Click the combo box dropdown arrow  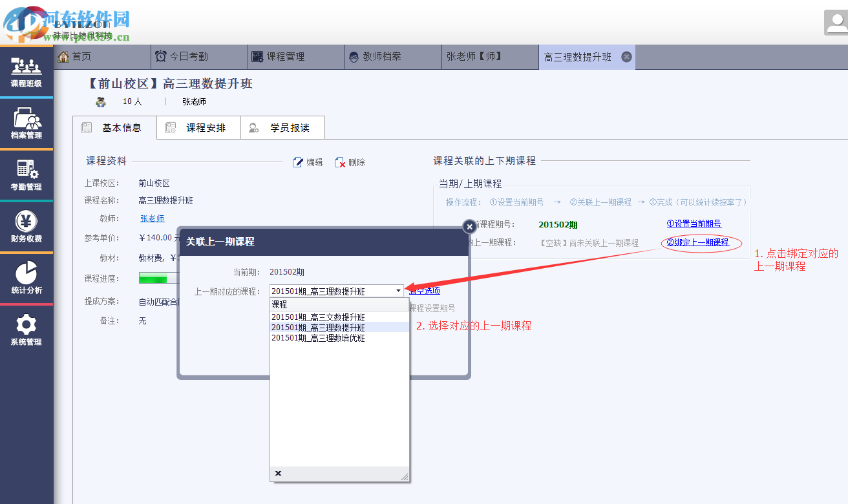coord(398,291)
